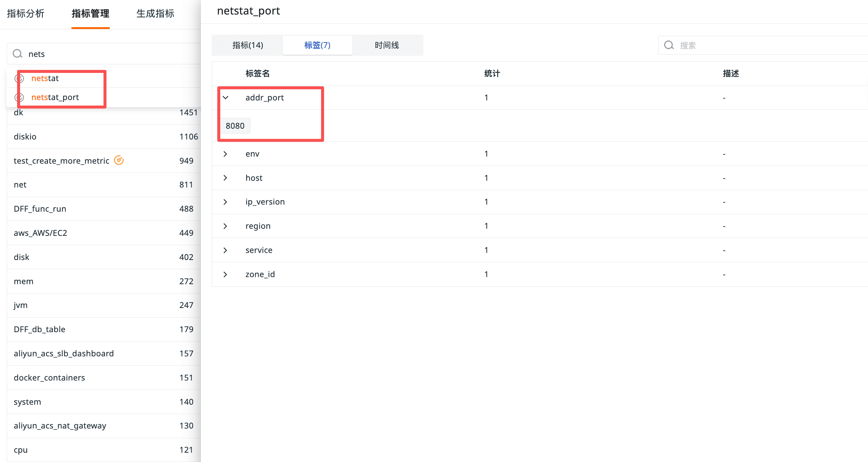Switch to the 指标(14) tab
This screenshot has width=868, height=462.
coord(247,45)
